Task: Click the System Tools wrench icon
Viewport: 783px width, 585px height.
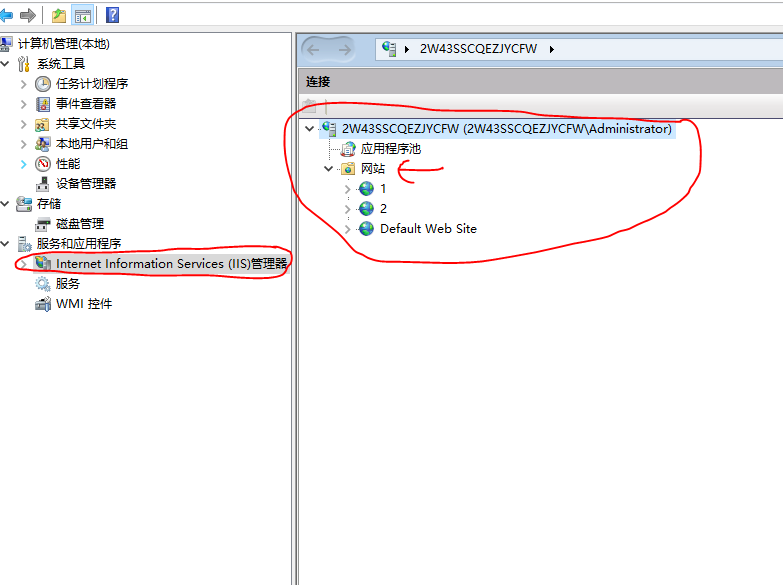Action: tap(24, 64)
